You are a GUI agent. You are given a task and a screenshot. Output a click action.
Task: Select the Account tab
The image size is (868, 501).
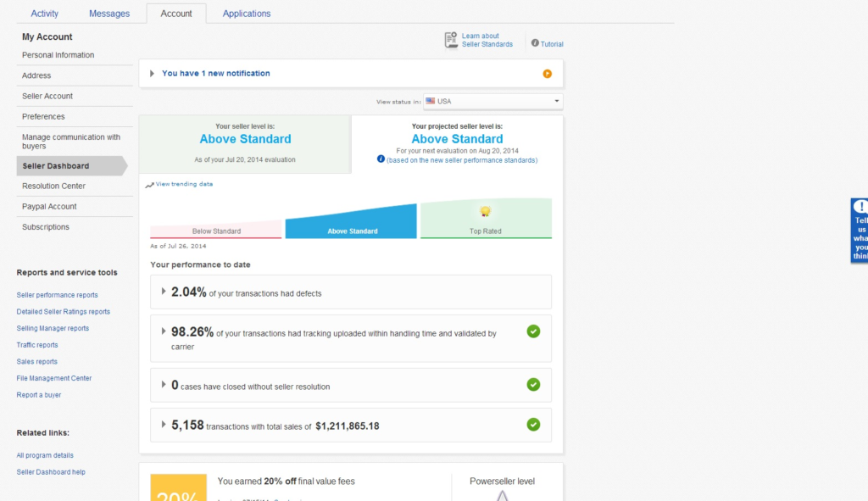point(176,14)
